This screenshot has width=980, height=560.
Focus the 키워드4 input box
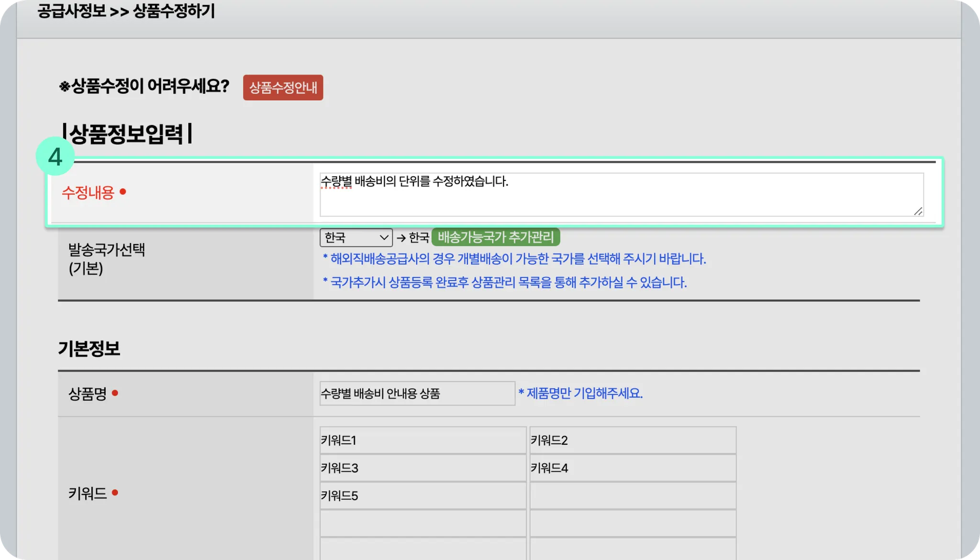pos(633,468)
